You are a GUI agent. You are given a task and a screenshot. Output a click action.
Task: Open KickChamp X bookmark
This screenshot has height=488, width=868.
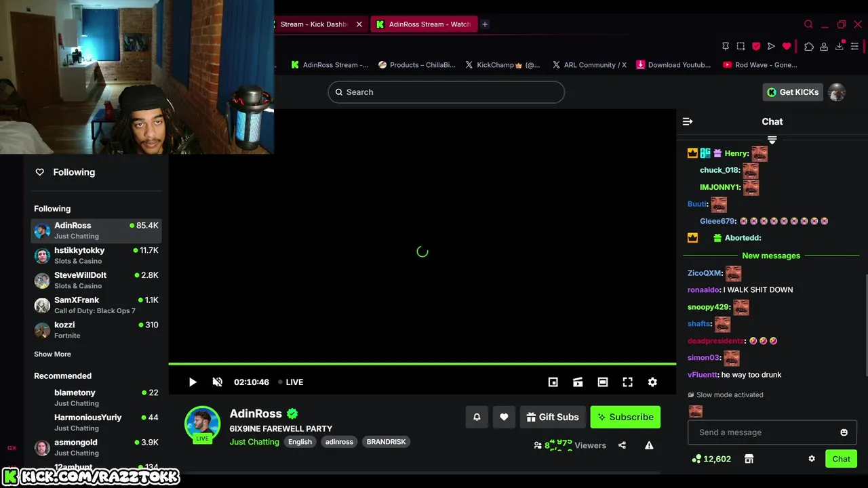pos(502,65)
